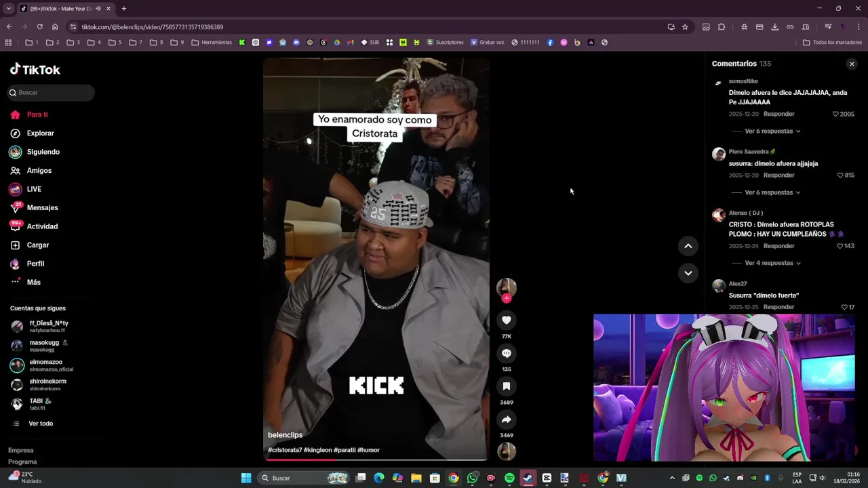The image size is (868, 488).
Task: Click the #humor hashtag
Action: (368, 450)
